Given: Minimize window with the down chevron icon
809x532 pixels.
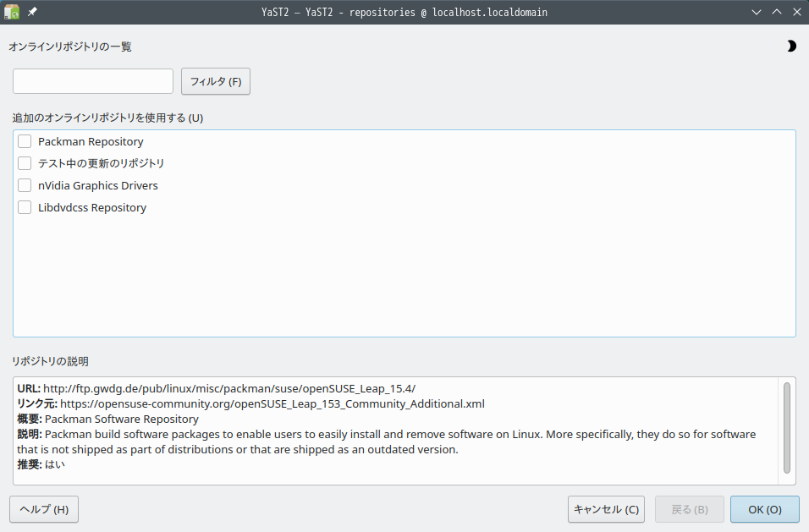Looking at the screenshot, I should pos(757,12).
